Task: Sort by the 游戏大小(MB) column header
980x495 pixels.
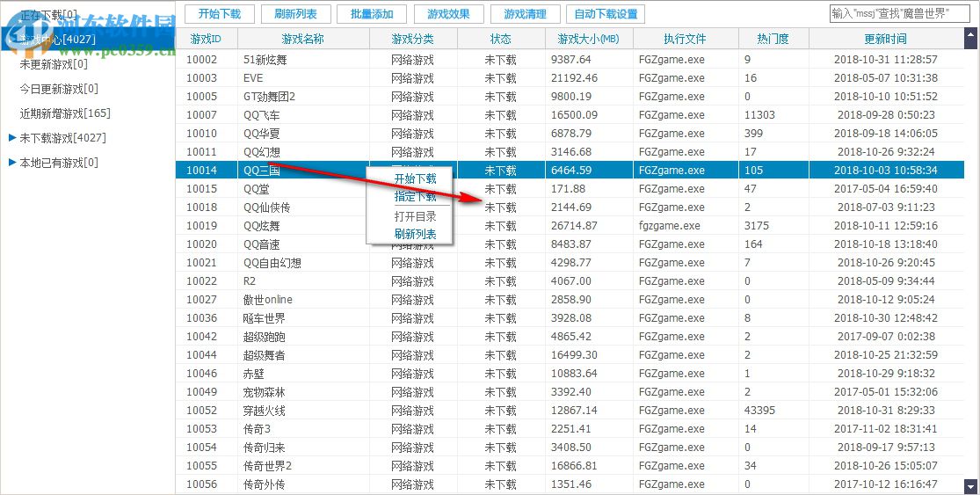Action: coord(589,39)
